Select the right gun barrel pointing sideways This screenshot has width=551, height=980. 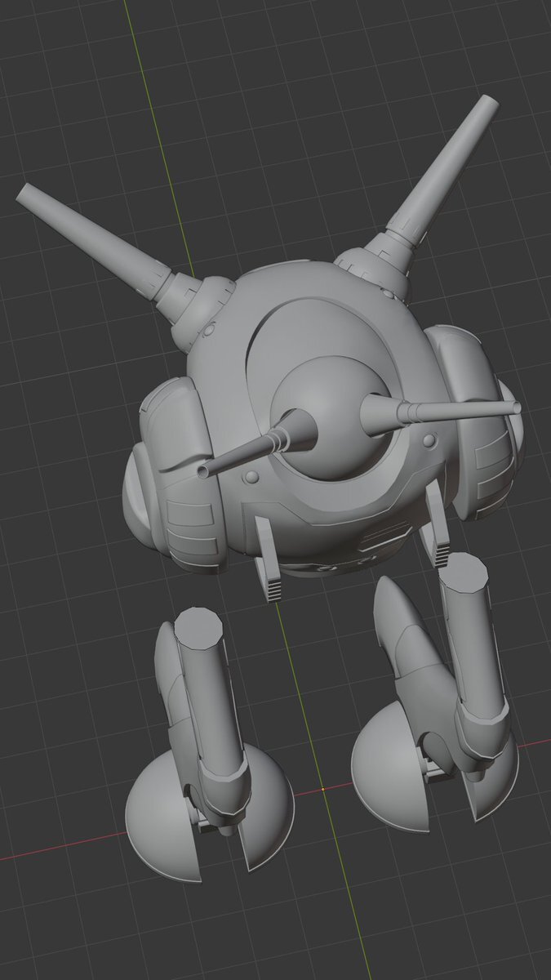tap(441, 408)
